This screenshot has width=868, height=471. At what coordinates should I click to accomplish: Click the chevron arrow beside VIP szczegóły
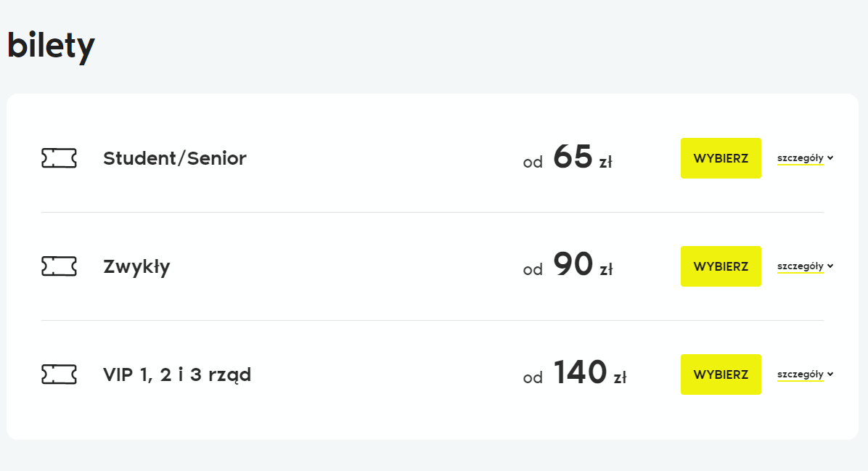(830, 374)
